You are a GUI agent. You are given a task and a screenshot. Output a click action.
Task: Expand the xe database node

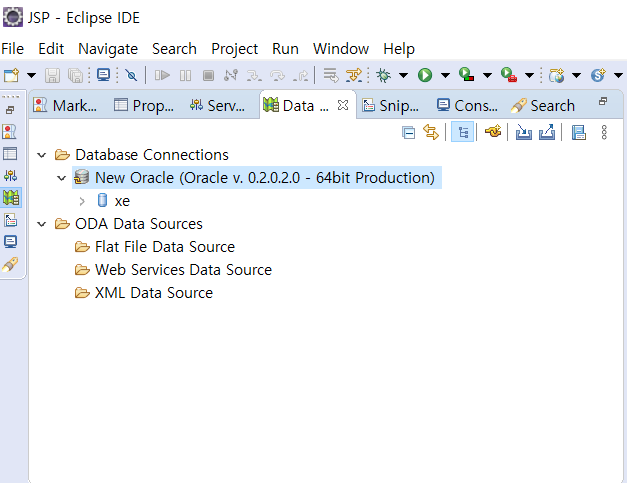tap(82, 201)
